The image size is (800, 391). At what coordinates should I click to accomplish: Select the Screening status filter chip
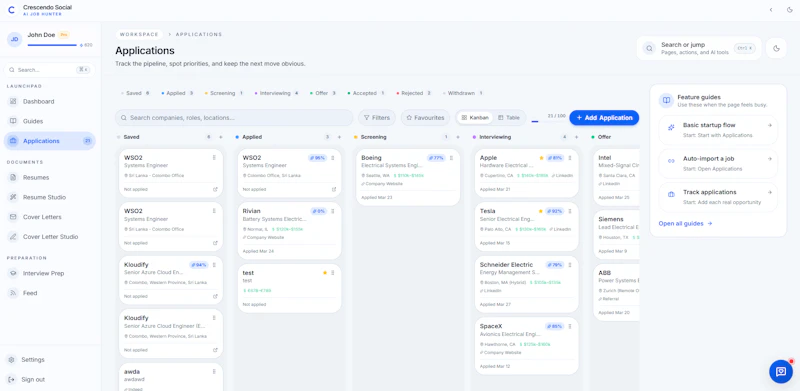coord(224,93)
